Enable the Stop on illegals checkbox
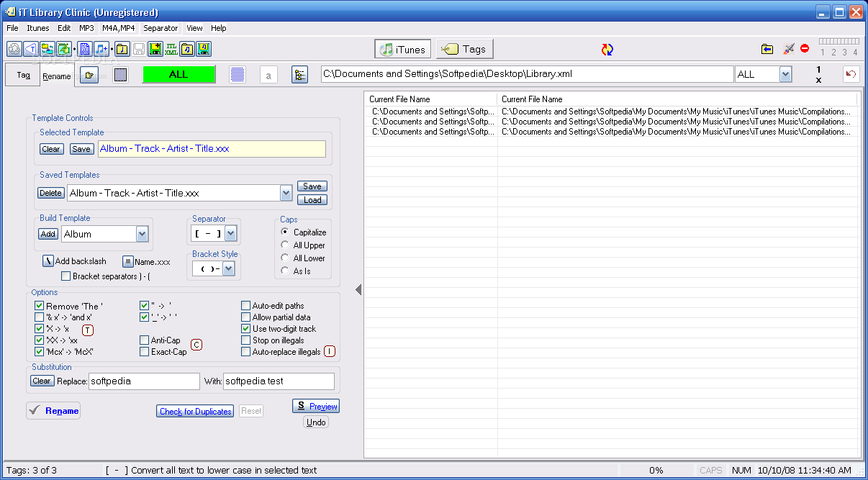Image resolution: width=868 pixels, height=480 pixels. 245,340
